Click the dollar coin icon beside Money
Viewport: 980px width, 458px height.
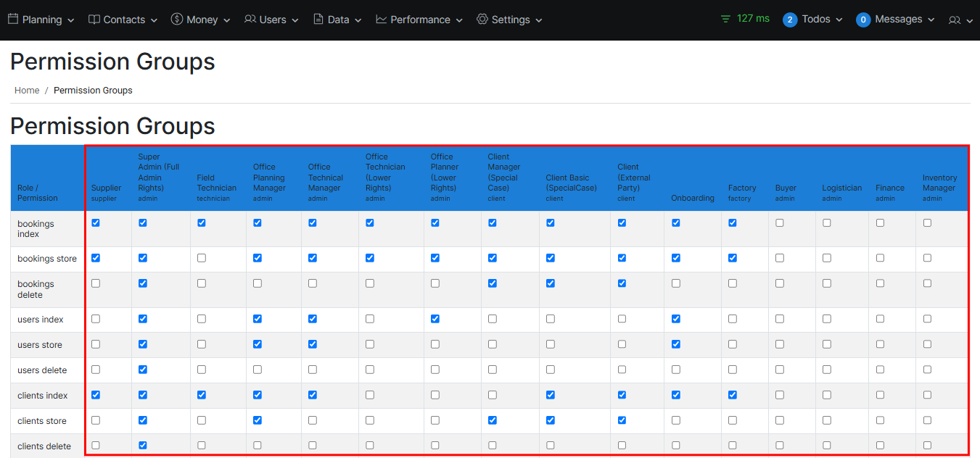[177, 20]
